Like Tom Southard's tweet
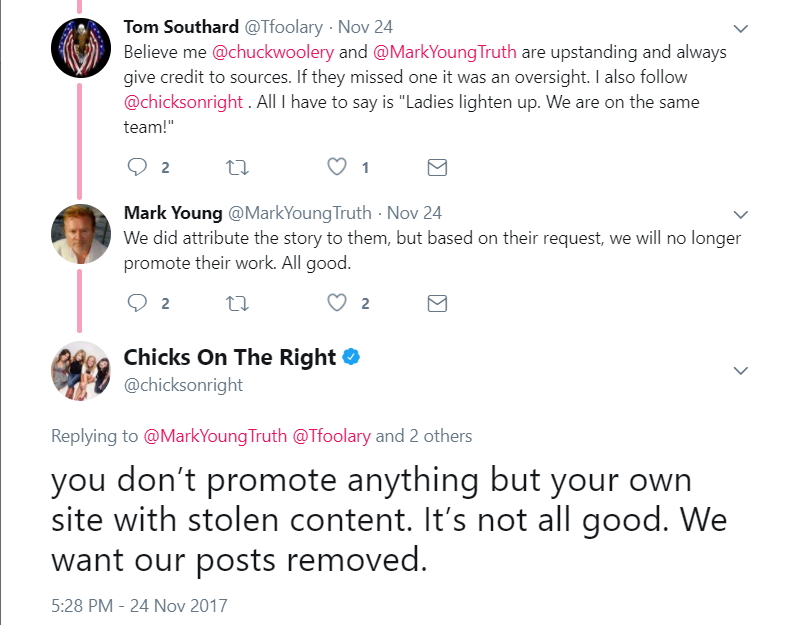Screen dimensions: 791x625 [337, 168]
